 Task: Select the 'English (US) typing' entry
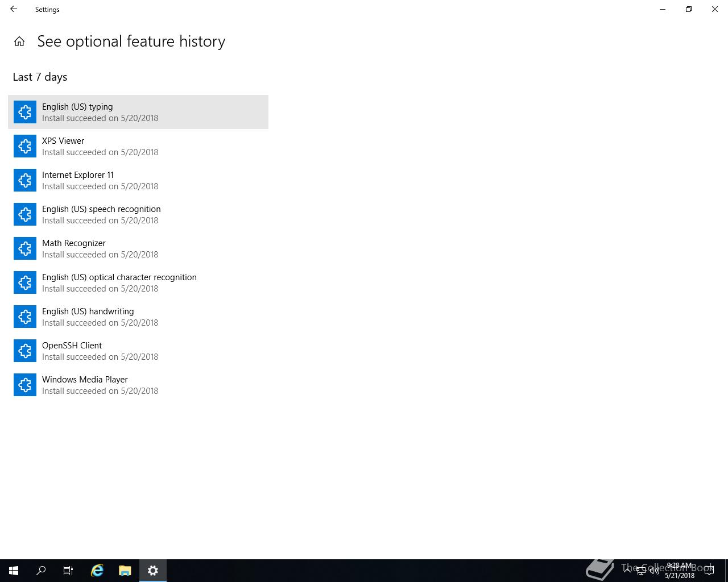coord(138,112)
